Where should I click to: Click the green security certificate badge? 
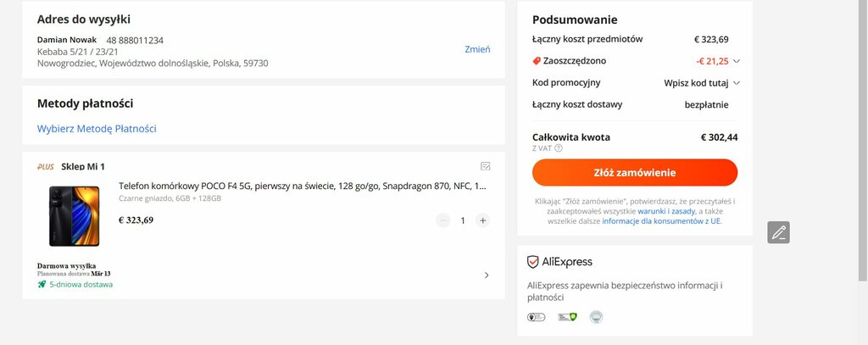click(567, 317)
